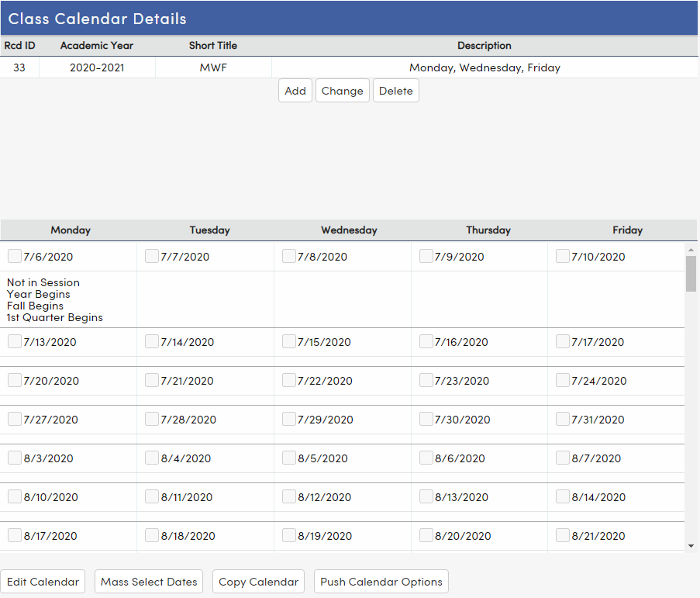This screenshot has width=700, height=598.
Task: Open the Edit Calendar tool
Action: (43, 581)
